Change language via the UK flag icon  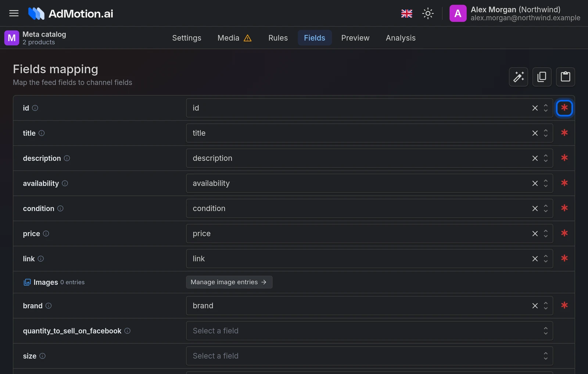406,14
